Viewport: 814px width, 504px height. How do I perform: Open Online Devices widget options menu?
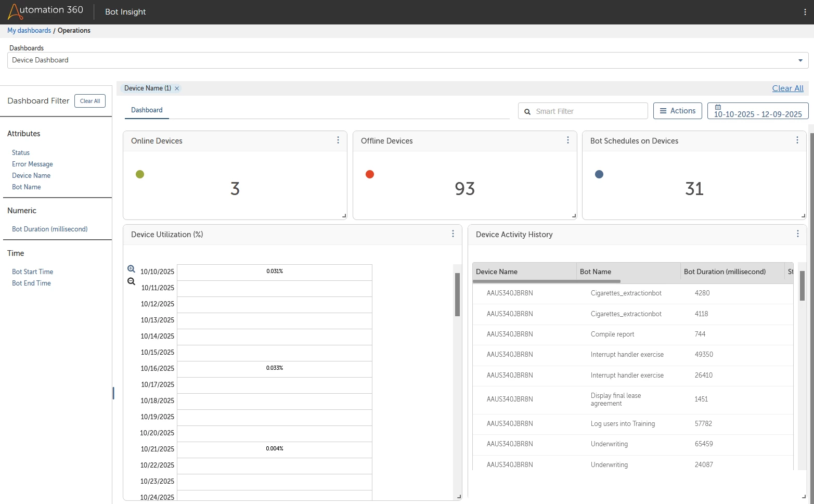tap(338, 140)
